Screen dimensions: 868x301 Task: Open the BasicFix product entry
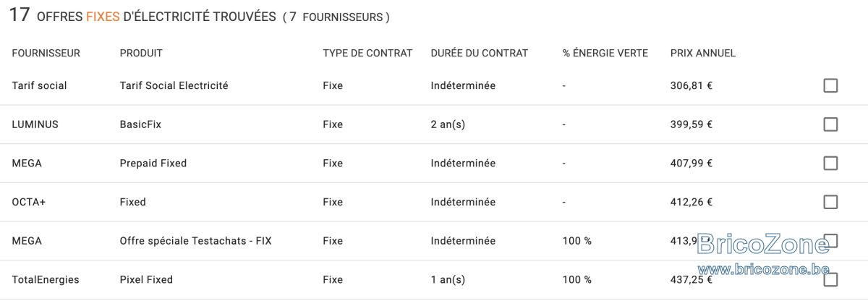(x=140, y=124)
